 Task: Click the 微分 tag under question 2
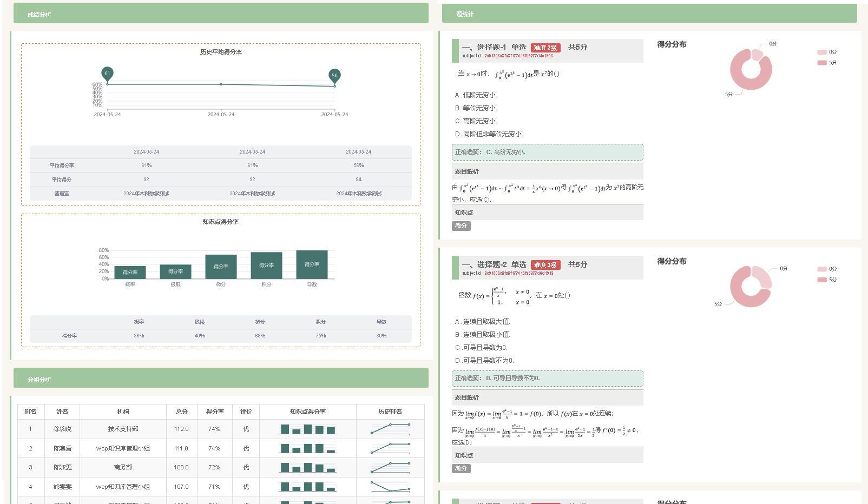coord(461,469)
